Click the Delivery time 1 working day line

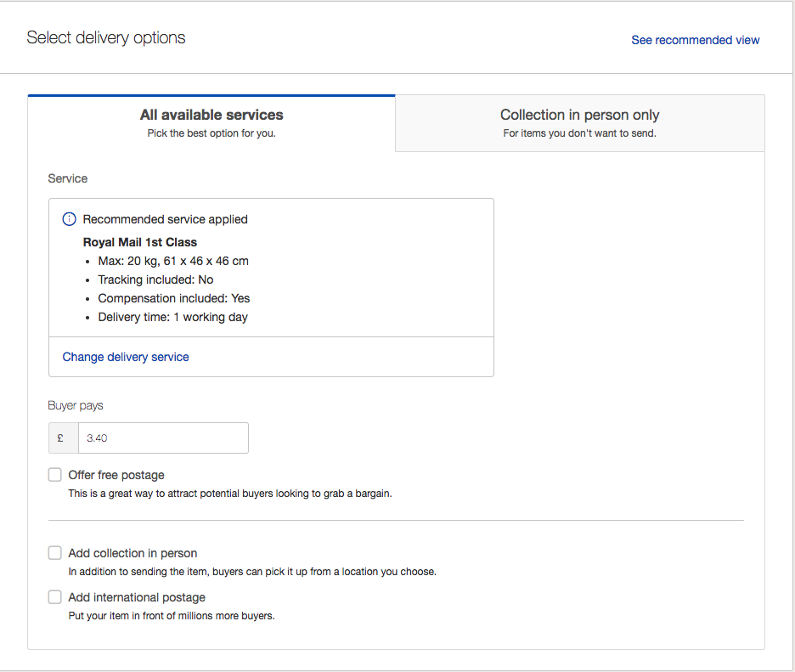click(x=173, y=318)
